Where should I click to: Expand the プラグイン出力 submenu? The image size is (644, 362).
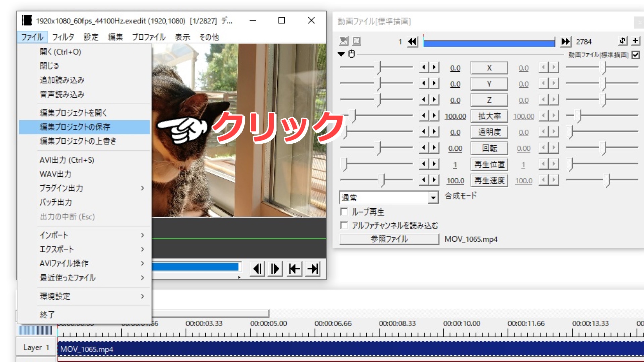point(84,188)
